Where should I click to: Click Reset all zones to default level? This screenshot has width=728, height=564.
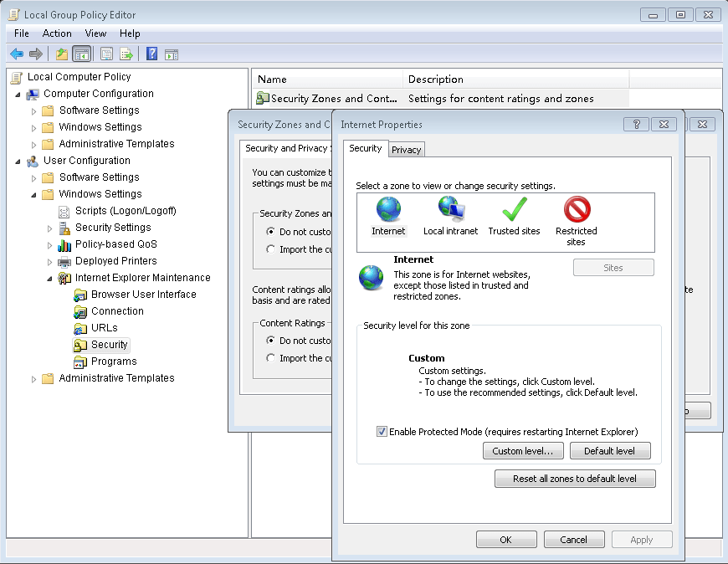point(575,479)
